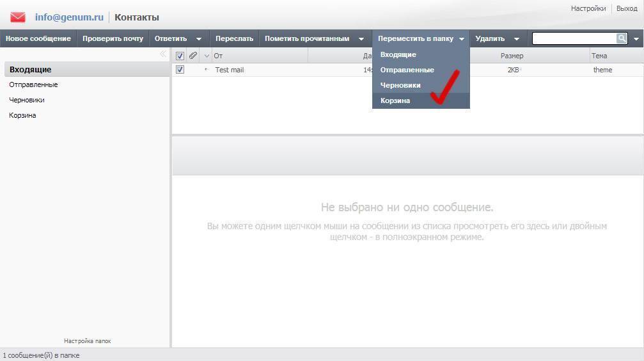Image resolution: width=644 pixels, height=361 pixels.
Task: Click the attachment paperclip column icon
Action: [x=193, y=56]
